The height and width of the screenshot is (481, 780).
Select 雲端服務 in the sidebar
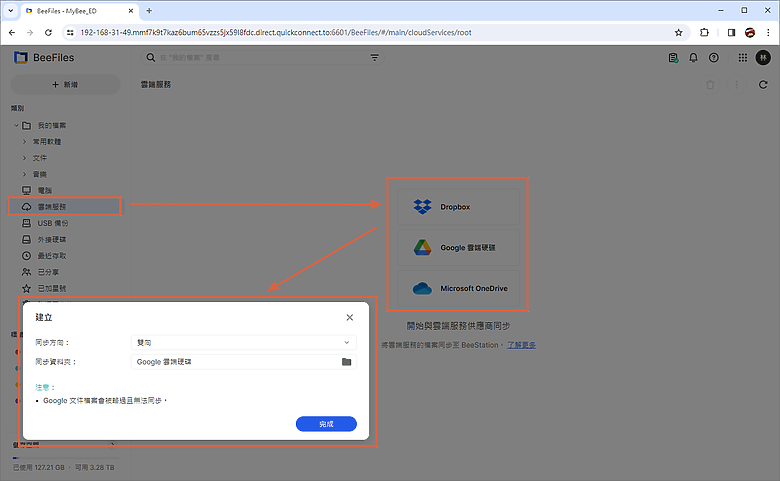65,206
